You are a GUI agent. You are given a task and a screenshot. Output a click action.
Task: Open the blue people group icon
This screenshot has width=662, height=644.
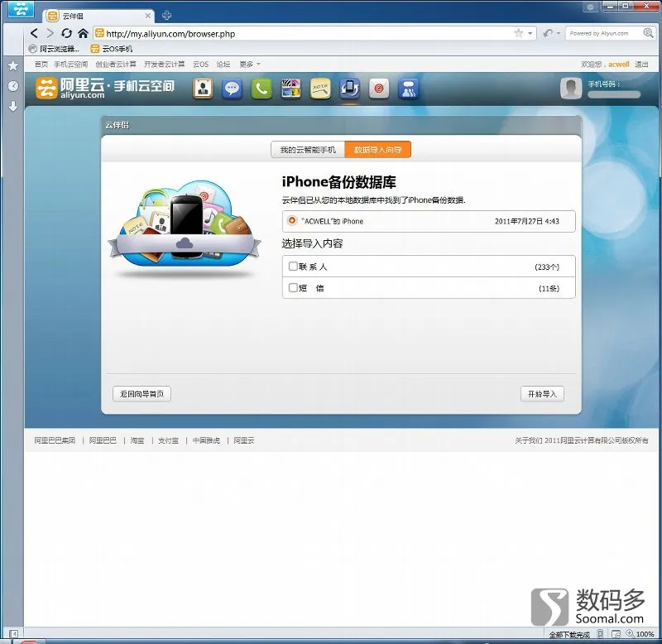coord(408,89)
